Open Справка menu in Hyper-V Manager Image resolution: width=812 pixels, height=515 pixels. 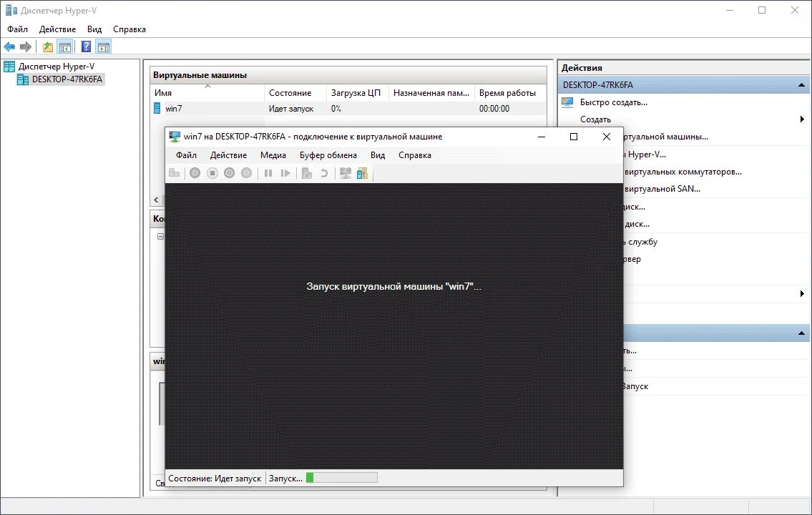click(129, 29)
